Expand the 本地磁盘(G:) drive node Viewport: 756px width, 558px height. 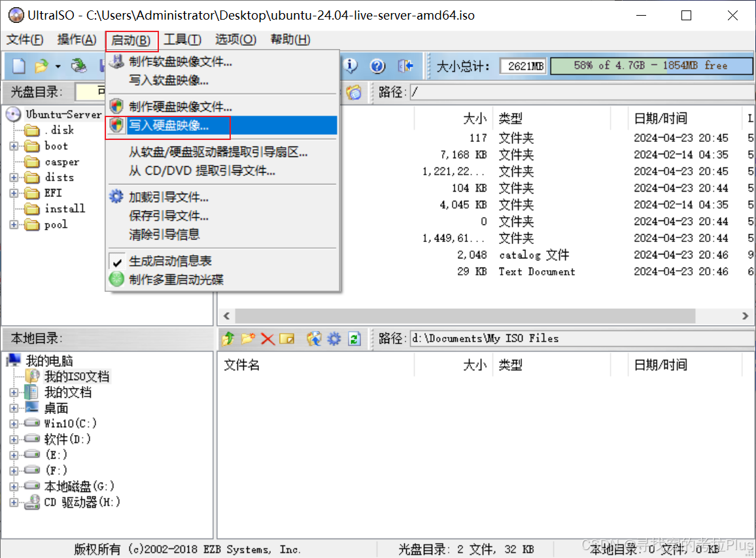pyautogui.click(x=14, y=487)
